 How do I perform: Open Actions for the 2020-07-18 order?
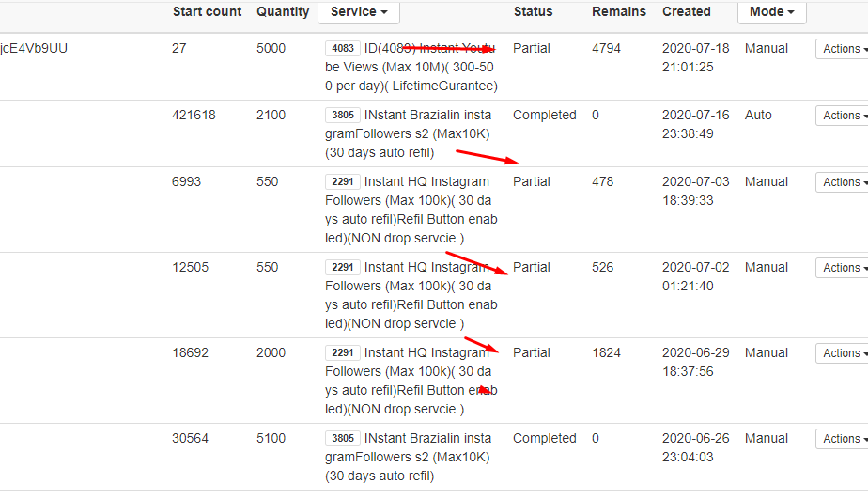[x=842, y=49]
